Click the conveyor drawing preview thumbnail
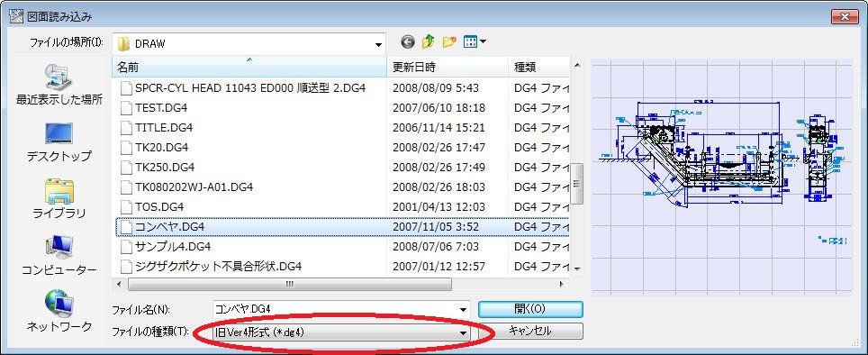Viewport: 868px width, 355px height. pyautogui.click(x=722, y=177)
